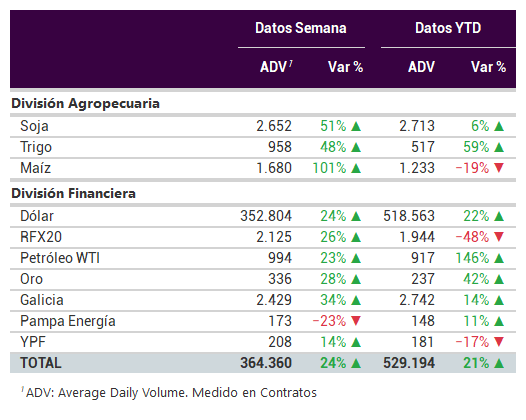Click the red down arrow for RFX20 YTD
Screen dimensions: 526x420
[x=499, y=237]
